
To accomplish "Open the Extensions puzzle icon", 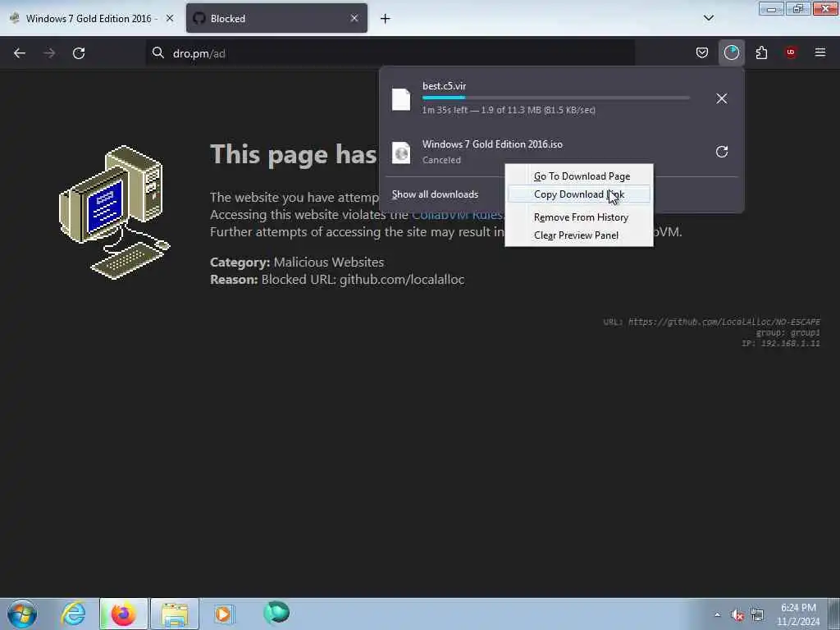I will click(761, 52).
